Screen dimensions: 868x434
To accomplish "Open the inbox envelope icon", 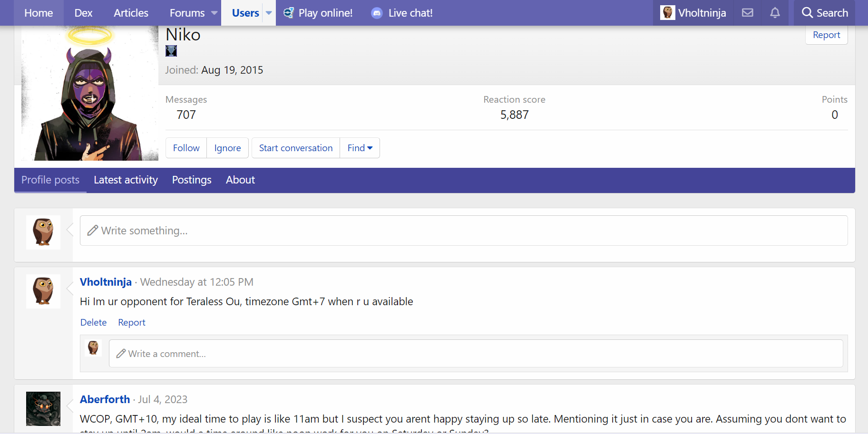I will (747, 13).
